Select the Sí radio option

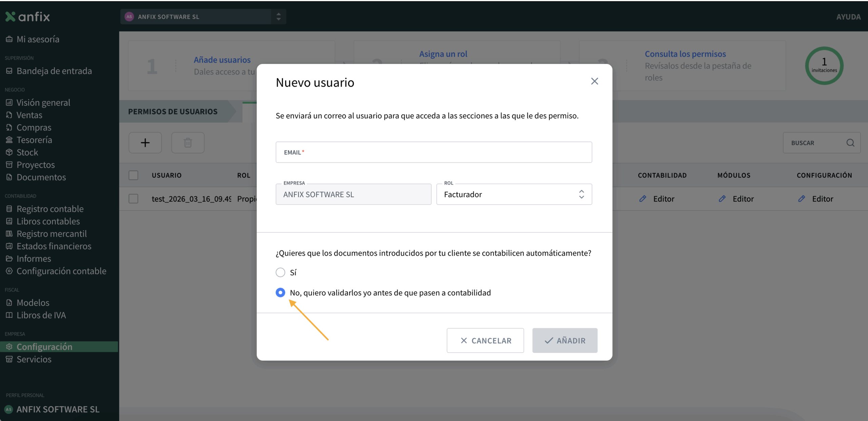(x=280, y=272)
